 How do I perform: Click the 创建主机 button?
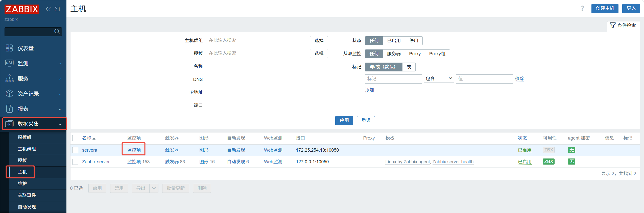click(605, 8)
